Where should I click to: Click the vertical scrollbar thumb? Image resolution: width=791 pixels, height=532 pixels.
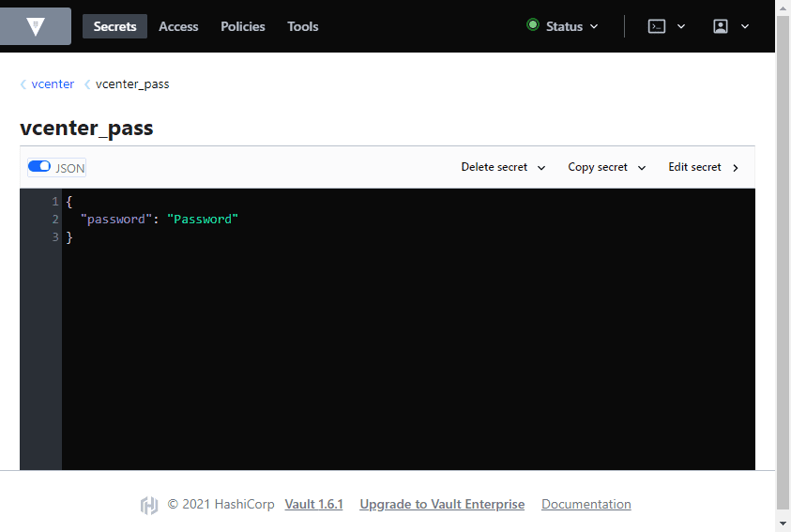pyautogui.click(x=783, y=262)
